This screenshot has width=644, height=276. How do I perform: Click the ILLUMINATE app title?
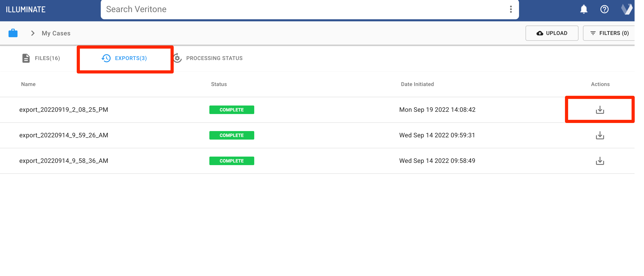pos(26,9)
